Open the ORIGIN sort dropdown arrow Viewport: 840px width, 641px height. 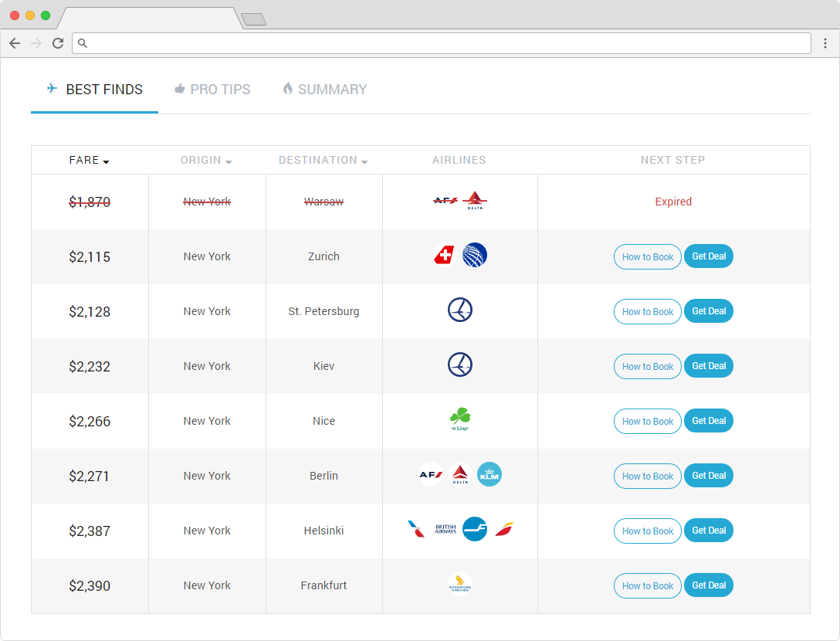230,161
